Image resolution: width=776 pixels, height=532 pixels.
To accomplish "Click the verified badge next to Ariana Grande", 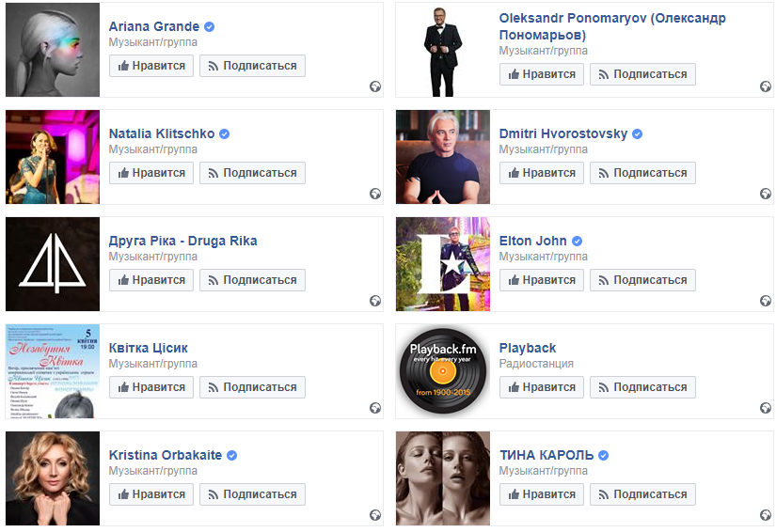I will [x=210, y=26].
